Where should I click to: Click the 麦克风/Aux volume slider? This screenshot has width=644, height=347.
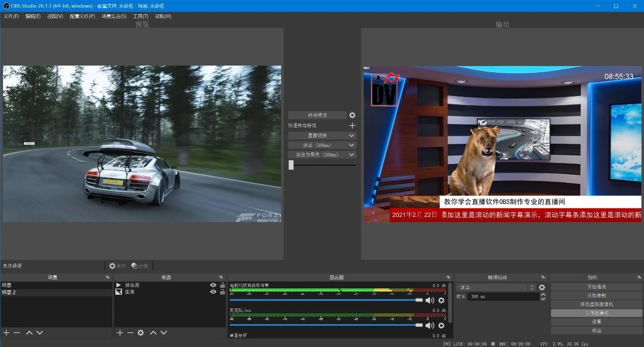tap(326, 325)
